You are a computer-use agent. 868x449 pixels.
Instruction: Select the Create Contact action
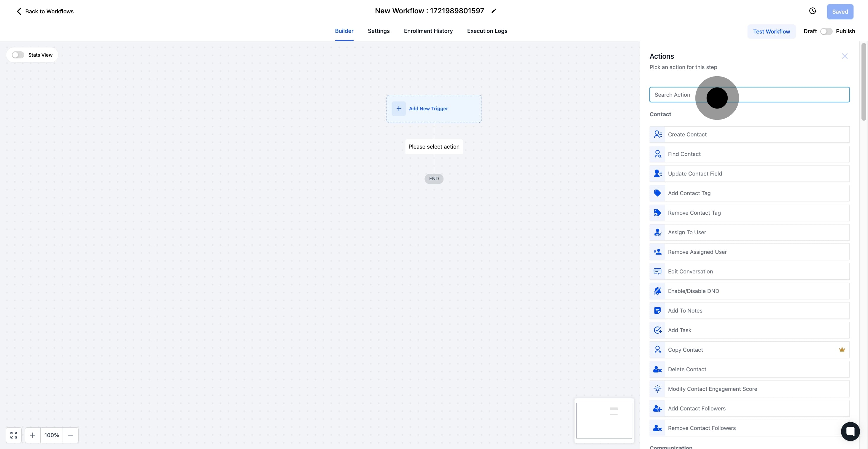(749, 134)
